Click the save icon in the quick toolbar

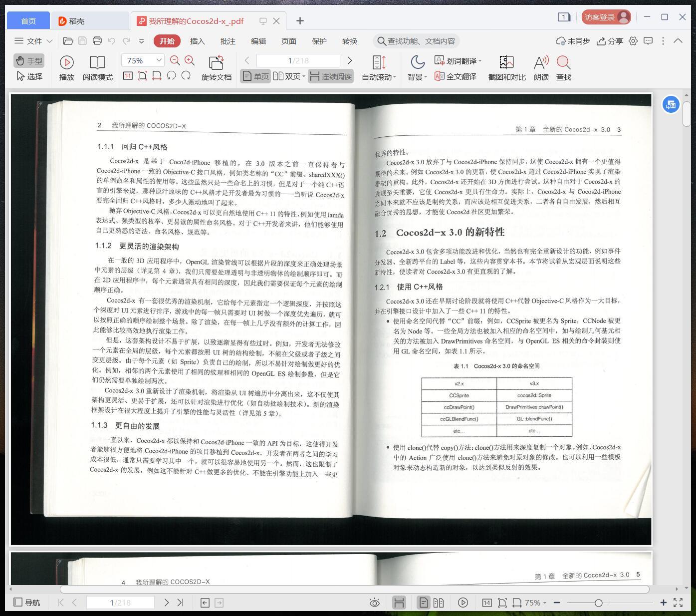click(x=83, y=41)
